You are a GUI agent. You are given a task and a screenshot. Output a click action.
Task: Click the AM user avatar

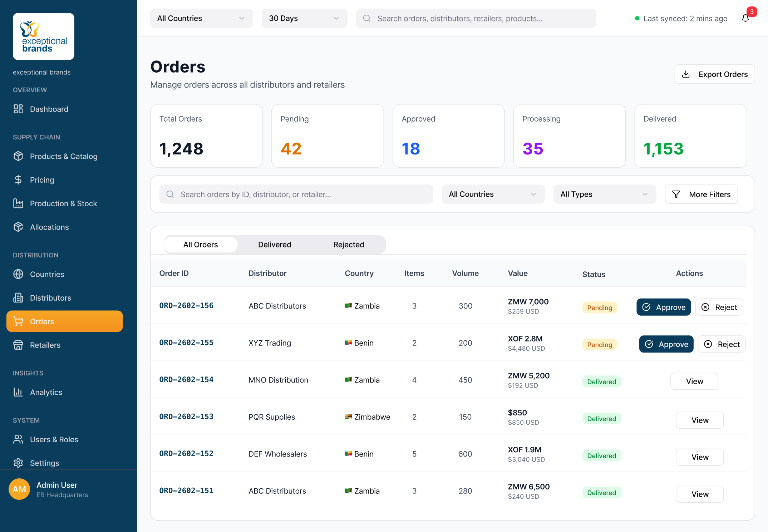pos(19,489)
